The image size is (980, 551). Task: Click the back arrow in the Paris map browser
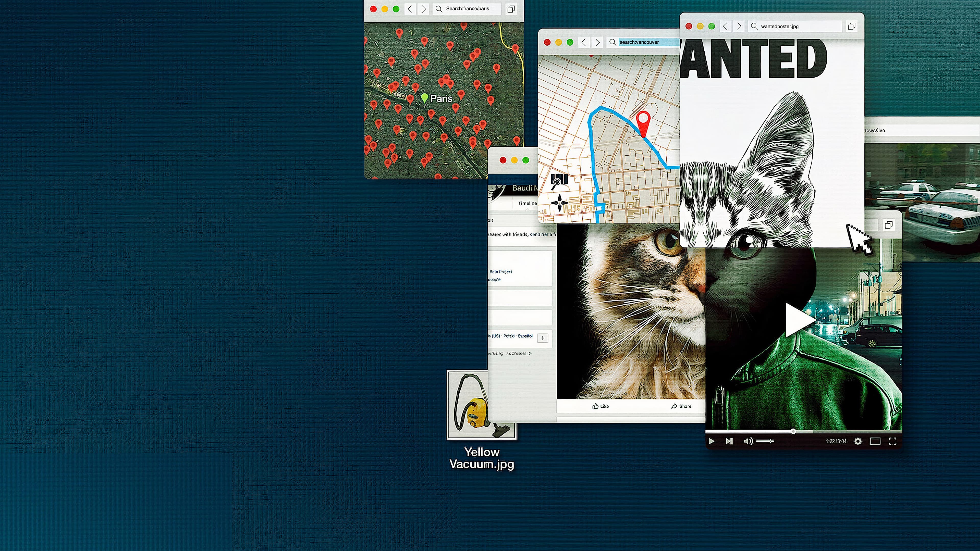[x=410, y=9]
